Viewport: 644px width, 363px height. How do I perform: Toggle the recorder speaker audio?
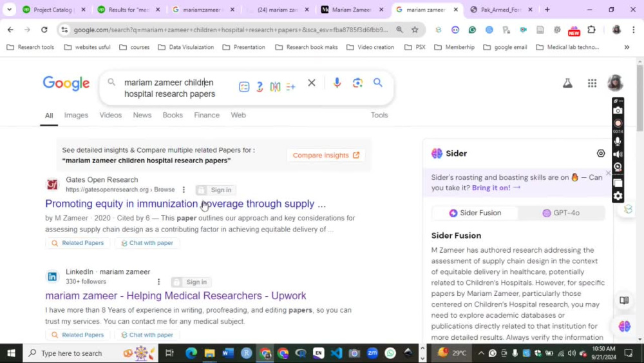click(618, 154)
